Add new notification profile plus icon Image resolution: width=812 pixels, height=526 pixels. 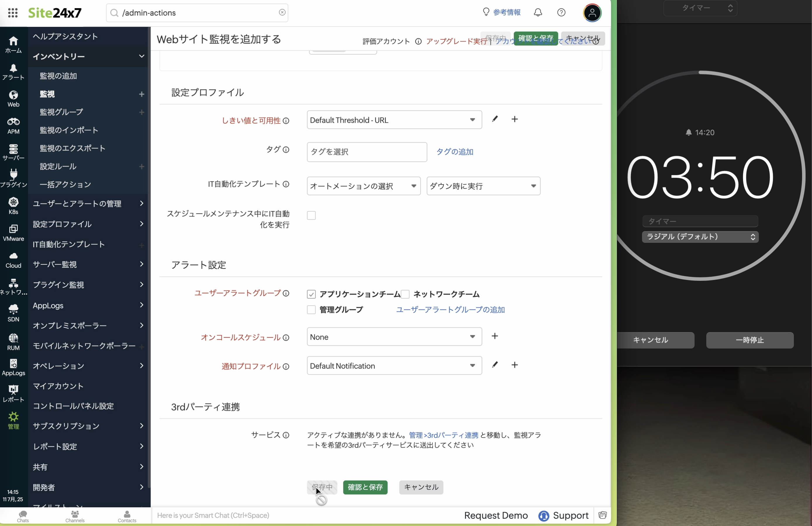tap(514, 365)
